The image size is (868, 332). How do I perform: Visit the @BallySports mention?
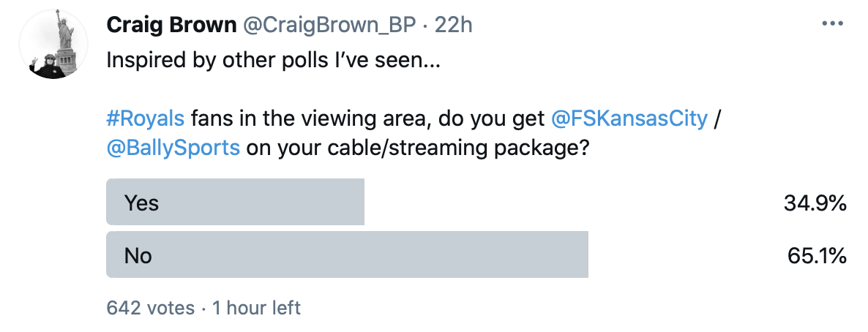tap(173, 147)
